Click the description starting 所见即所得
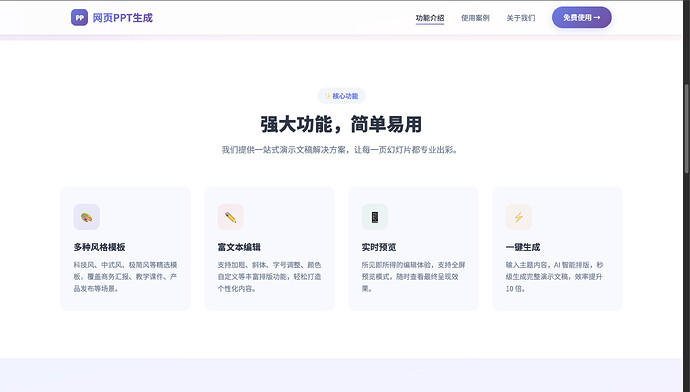The width and height of the screenshot is (690, 392). [x=413, y=277]
